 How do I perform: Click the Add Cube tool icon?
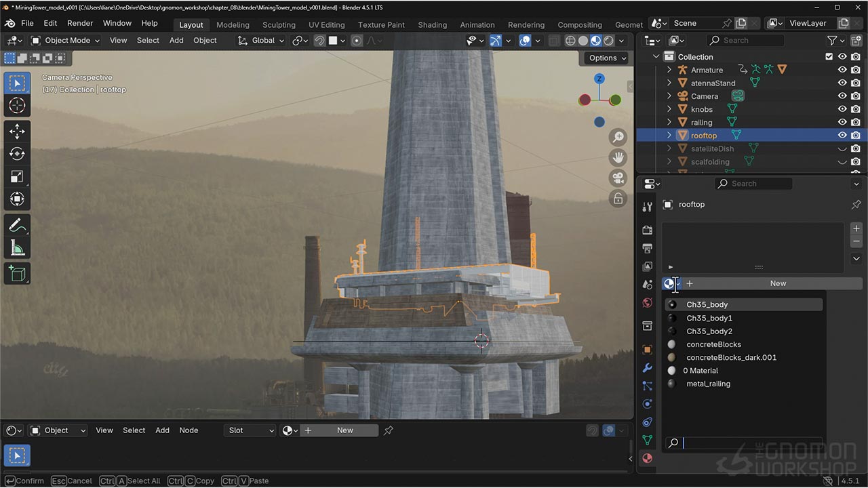[17, 273]
